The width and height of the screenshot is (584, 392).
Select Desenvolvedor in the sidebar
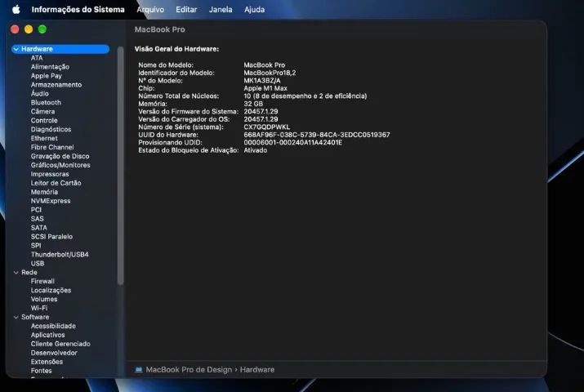[x=54, y=353]
